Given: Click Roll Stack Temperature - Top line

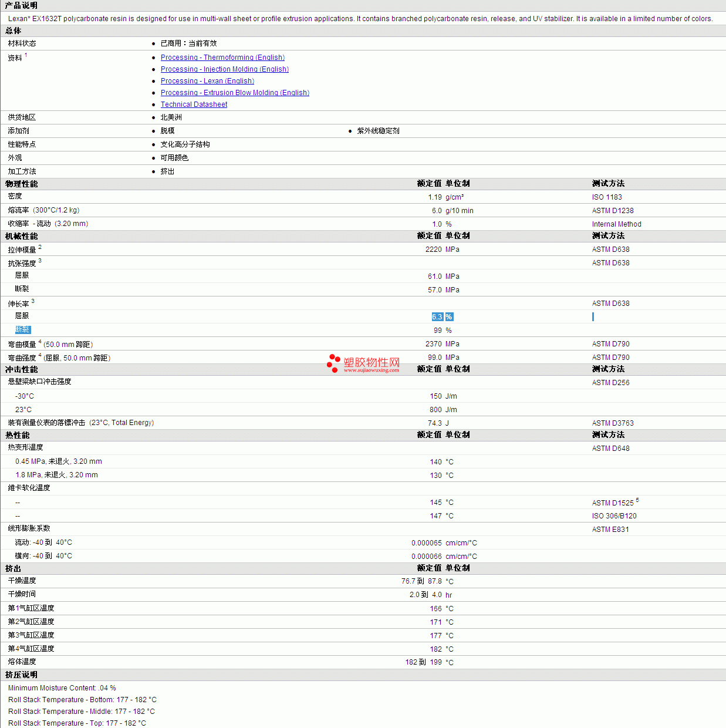Looking at the screenshot, I should pyautogui.click(x=77, y=723).
